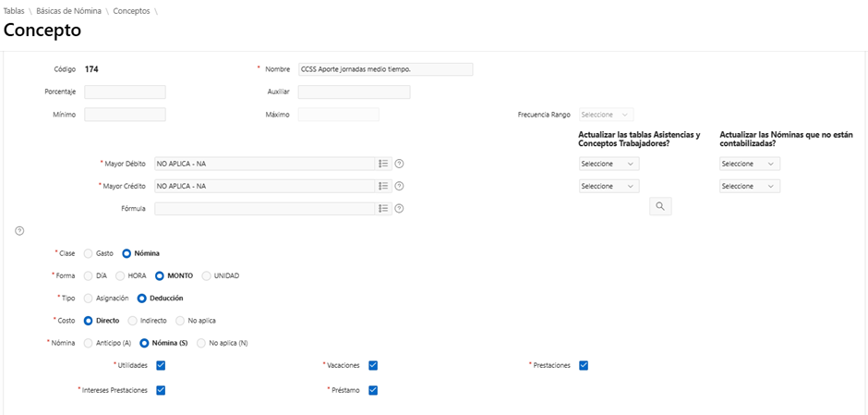This screenshot has width=868, height=415.
Task: Toggle the Vacaciones checkbox
Action: [x=373, y=365]
